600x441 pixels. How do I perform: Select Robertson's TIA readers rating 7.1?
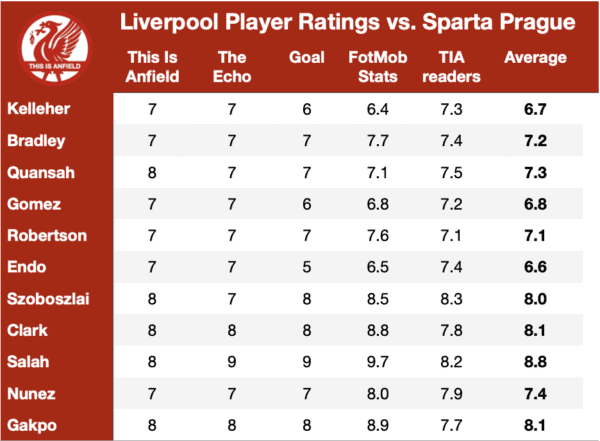[x=451, y=236]
